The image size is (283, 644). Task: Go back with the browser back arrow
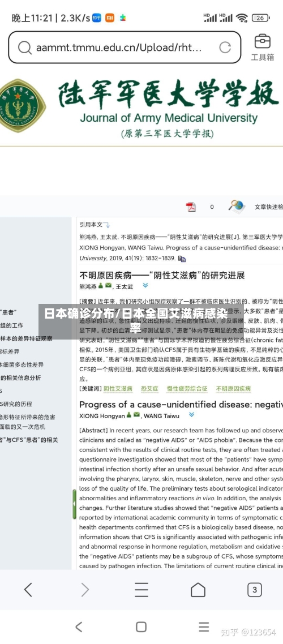28,590
